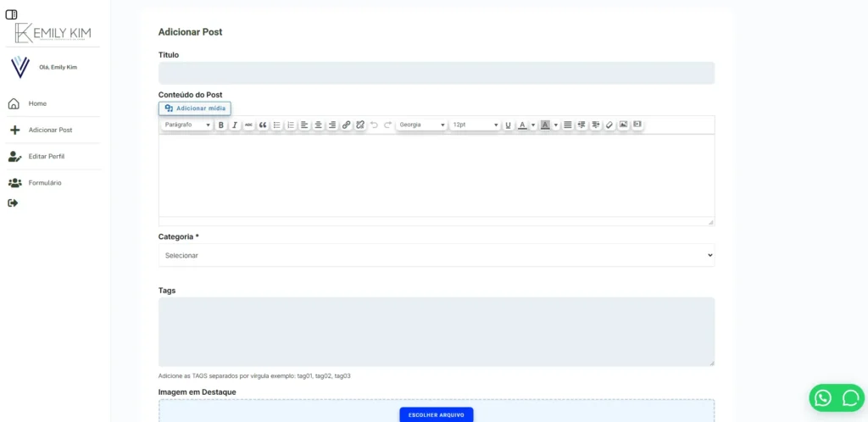868x422 pixels.
Task: Apply blockquote formatting
Action: [x=263, y=125]
